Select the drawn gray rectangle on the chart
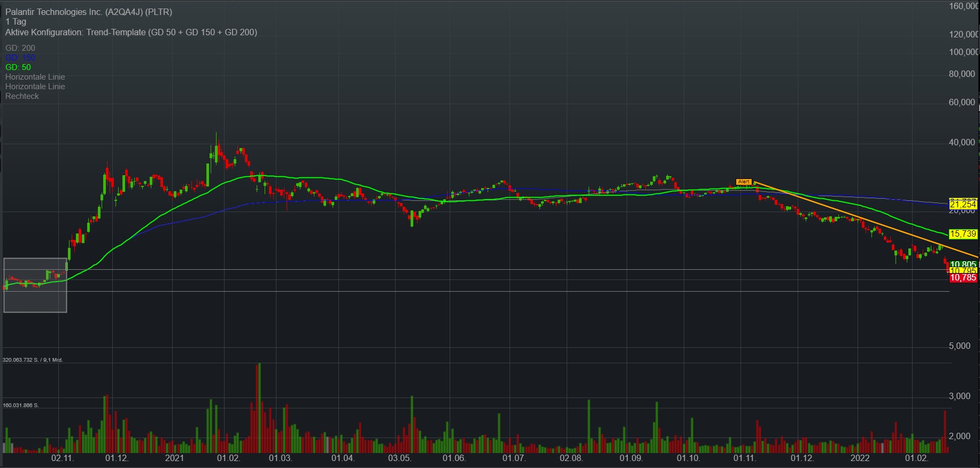The height and width of the screenshot is (468, 980). 35,285
